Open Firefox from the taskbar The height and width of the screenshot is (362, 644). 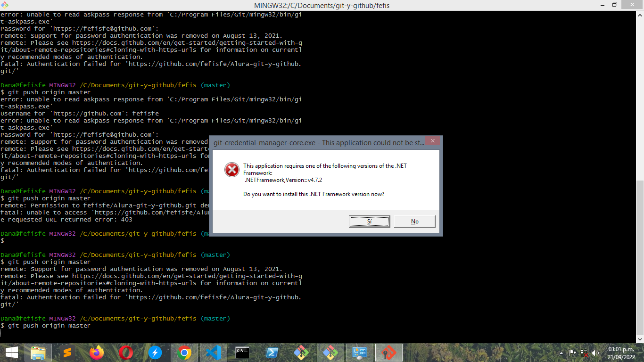tap(96, 353)
